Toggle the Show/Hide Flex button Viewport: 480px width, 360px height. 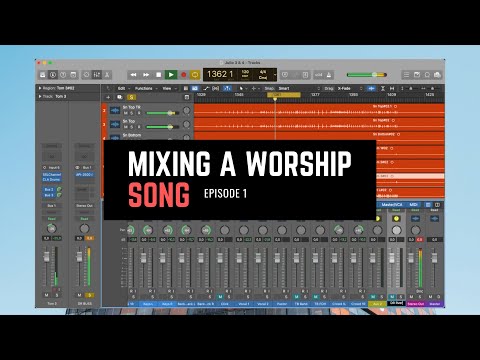tap(216, 88)
